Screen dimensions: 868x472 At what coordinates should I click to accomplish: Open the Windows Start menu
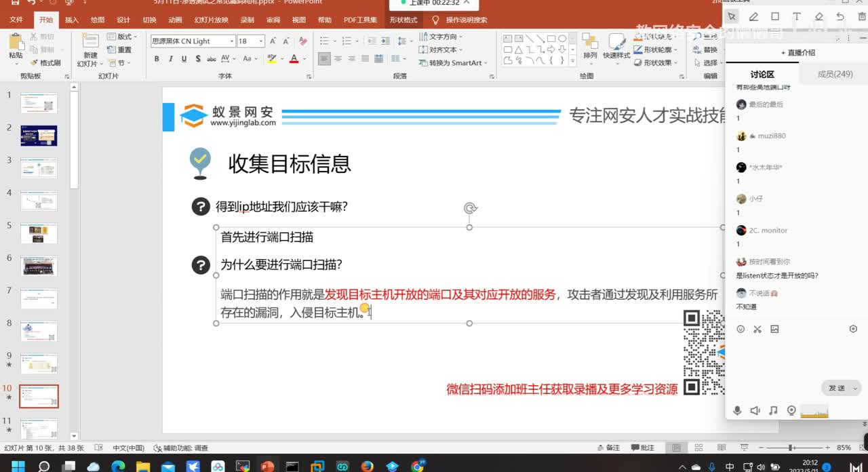[18, 466]
